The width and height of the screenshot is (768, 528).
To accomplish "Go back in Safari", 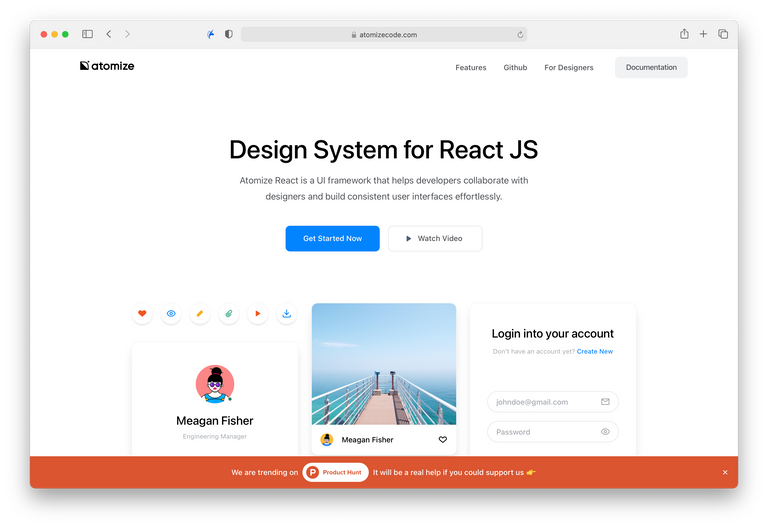I will (109, 34).
